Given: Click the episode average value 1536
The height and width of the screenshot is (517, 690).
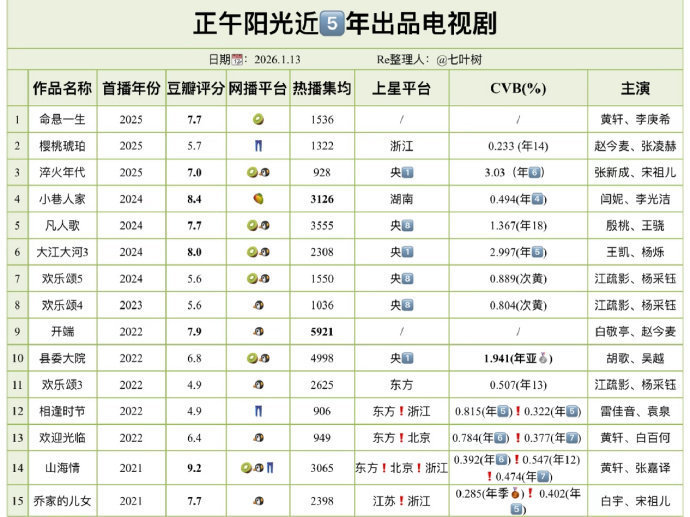Looking at the screenshot, I should [x=322, y=119].
